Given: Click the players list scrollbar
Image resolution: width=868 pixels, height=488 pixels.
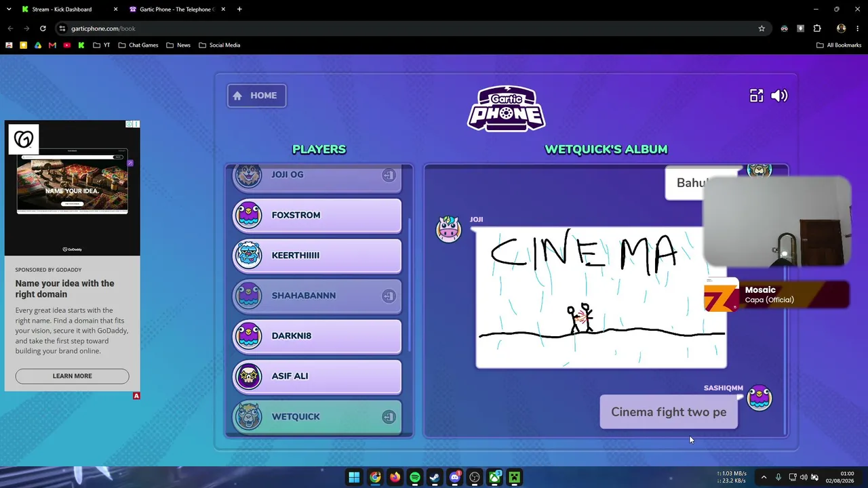Looking at the screenshot, I should 409,285.
